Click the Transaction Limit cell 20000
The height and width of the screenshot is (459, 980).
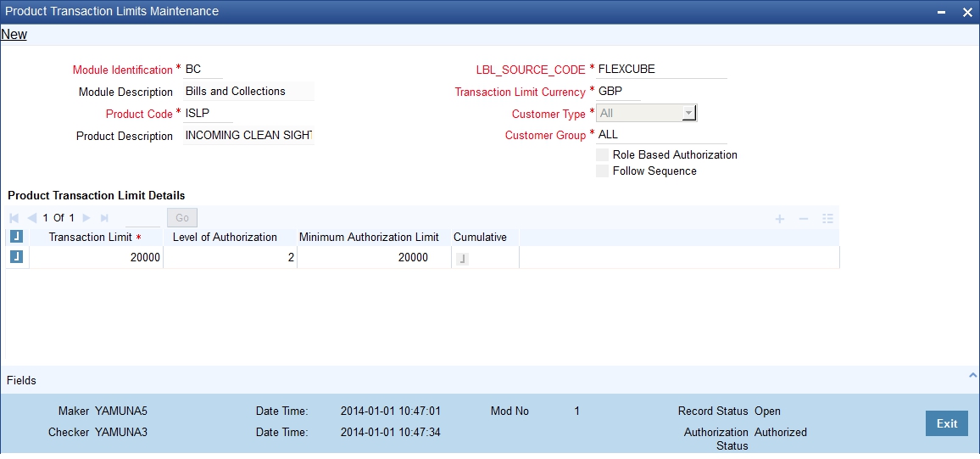(x=97, y=257)
